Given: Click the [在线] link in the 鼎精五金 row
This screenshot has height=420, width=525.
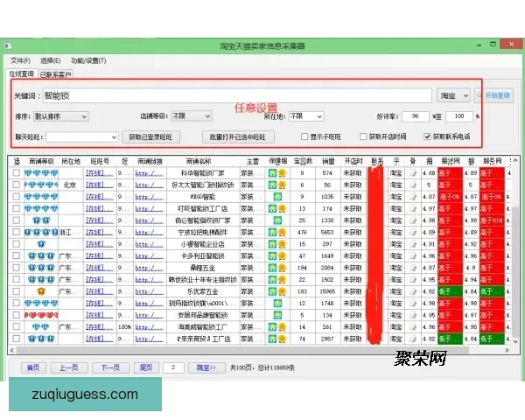Looking at the screenshot, I should [99, 268].
